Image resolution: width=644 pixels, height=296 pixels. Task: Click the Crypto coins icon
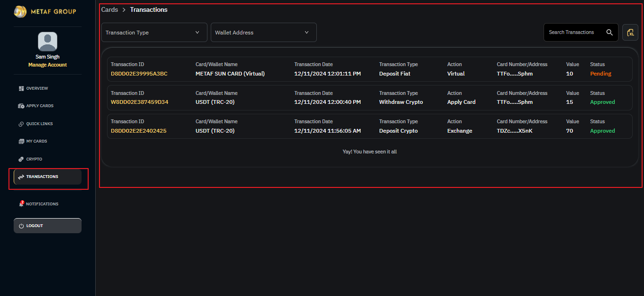(x=21, y=159)
